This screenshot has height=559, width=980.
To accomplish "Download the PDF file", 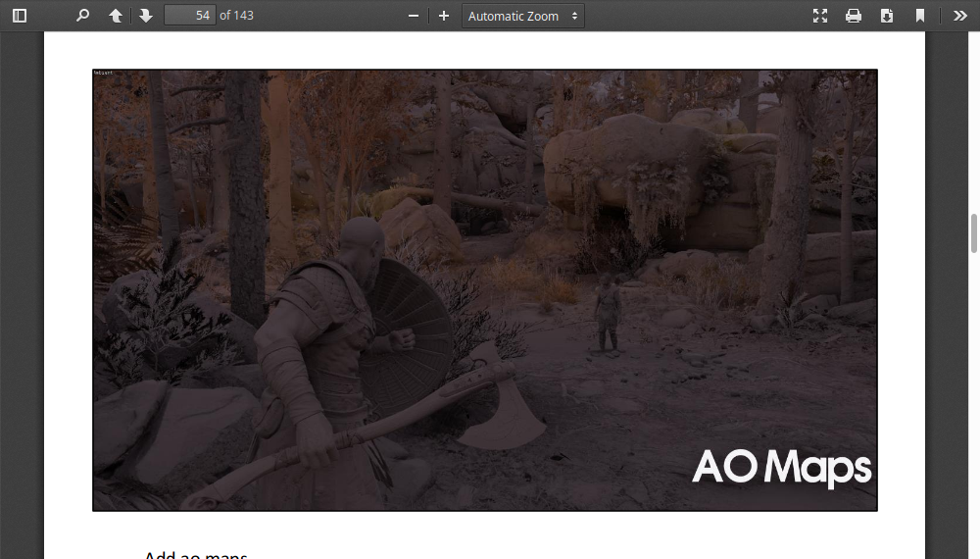I will (x=887, y=16).
